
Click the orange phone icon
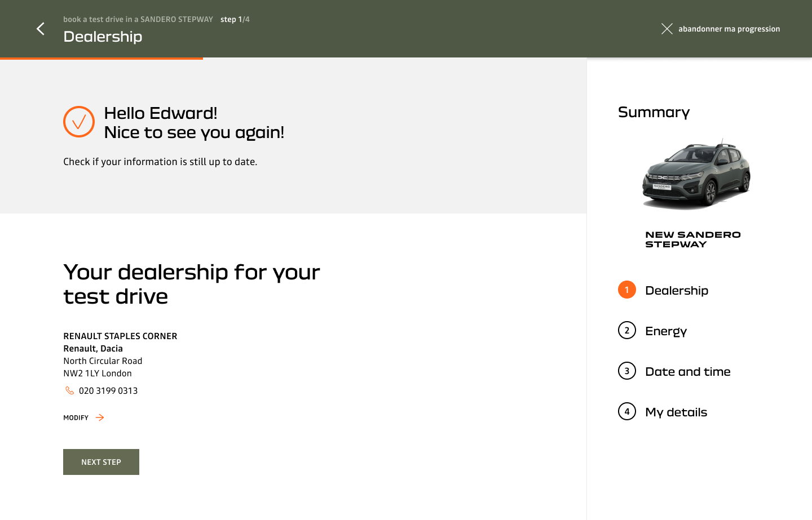(69, 390)
